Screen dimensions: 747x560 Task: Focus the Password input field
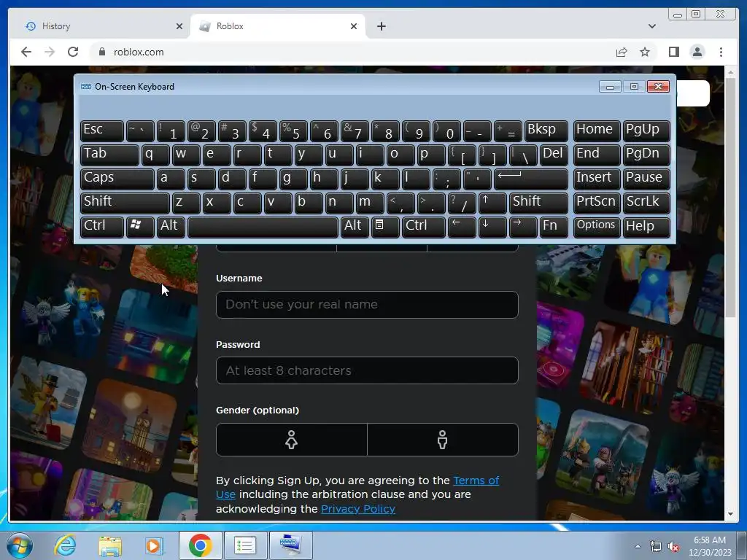367,370
